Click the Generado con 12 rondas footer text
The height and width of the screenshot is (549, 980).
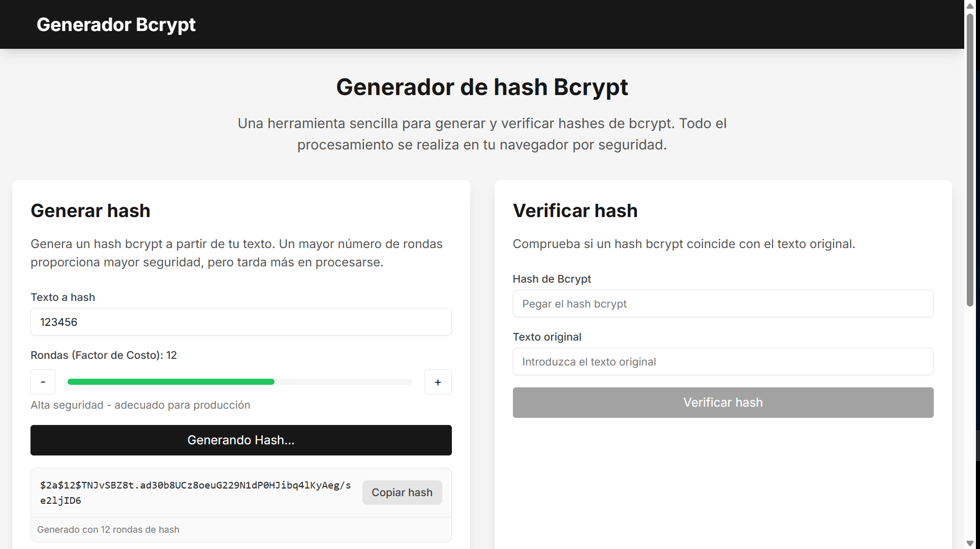(x=108, y=529)
